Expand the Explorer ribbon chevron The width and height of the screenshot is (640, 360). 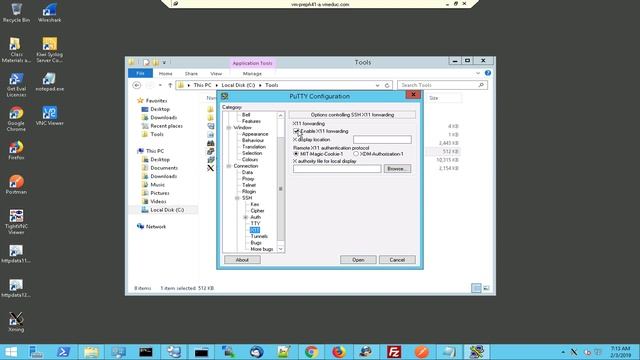[x=478, y=73]
